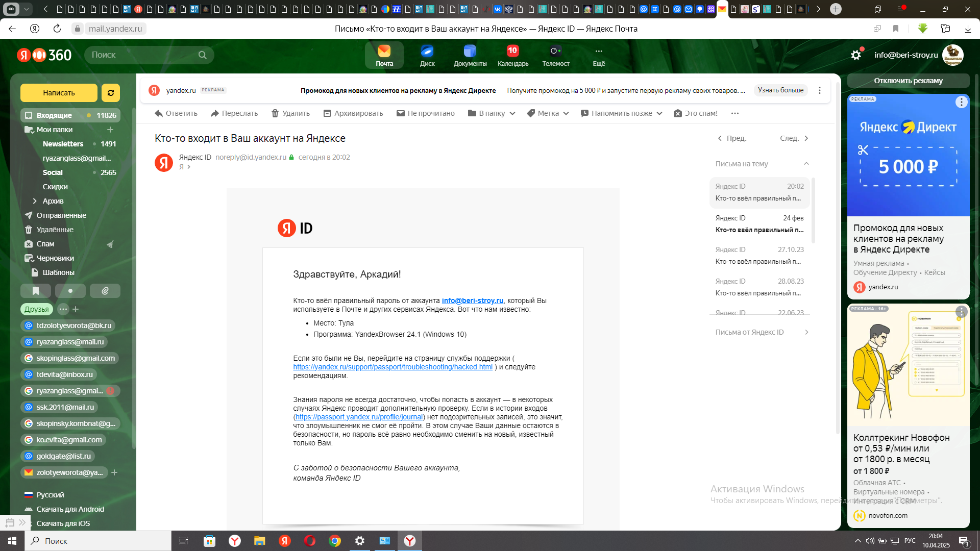The image size is (980, 551).
Task: Mark message with Это спам!
Action: pyautogui.click(x=696, y=113)
